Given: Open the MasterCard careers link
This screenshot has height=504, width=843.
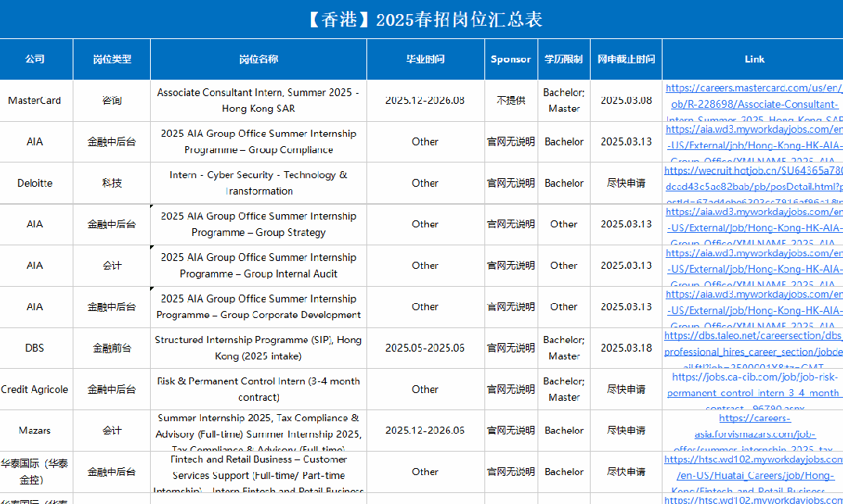Looking at the screenshot, I should pyautogui.click(x=754, y=101).
